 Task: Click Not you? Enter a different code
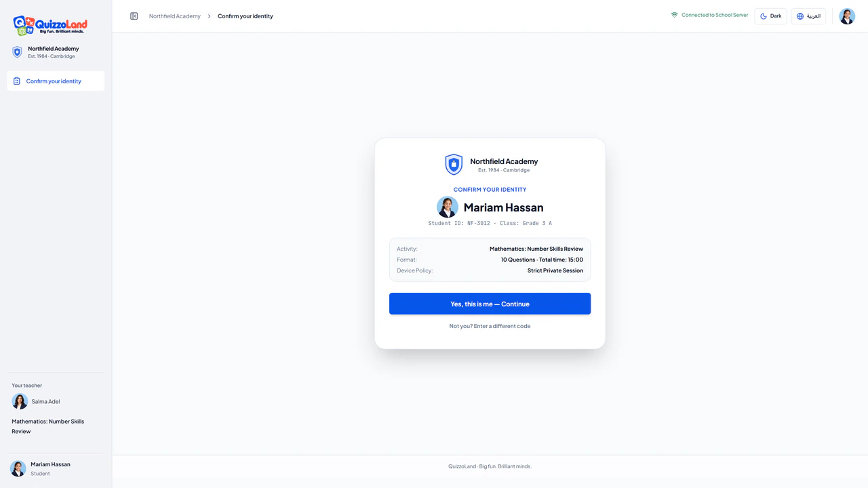[x=490, y=326]
